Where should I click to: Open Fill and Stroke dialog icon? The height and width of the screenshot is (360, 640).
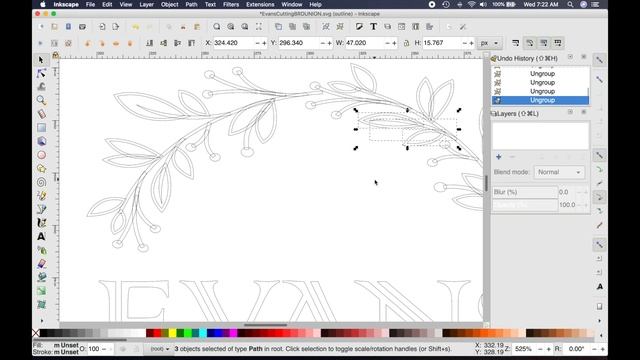[359, 27]
